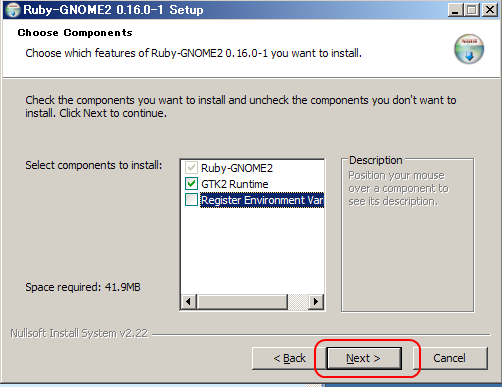Click the right scroll arrow of component list
The height and width of the screenshot is (387, 502).
pos(316,302)
